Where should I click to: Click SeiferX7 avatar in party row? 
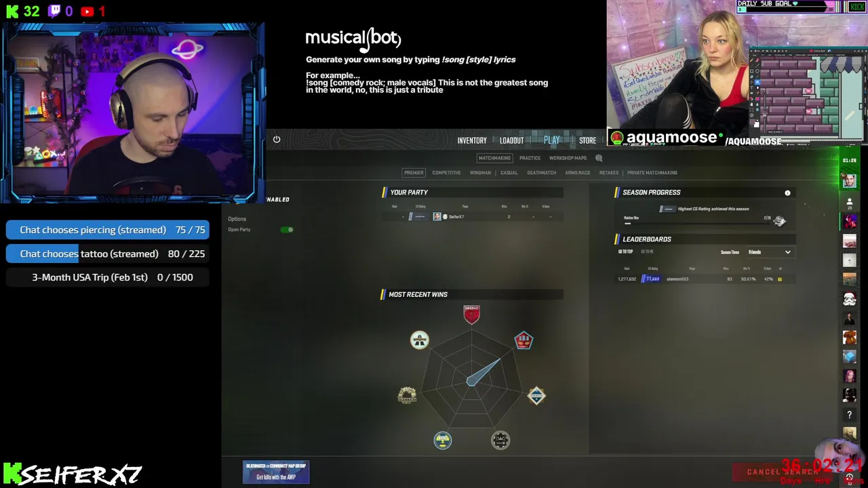point(437,217)
